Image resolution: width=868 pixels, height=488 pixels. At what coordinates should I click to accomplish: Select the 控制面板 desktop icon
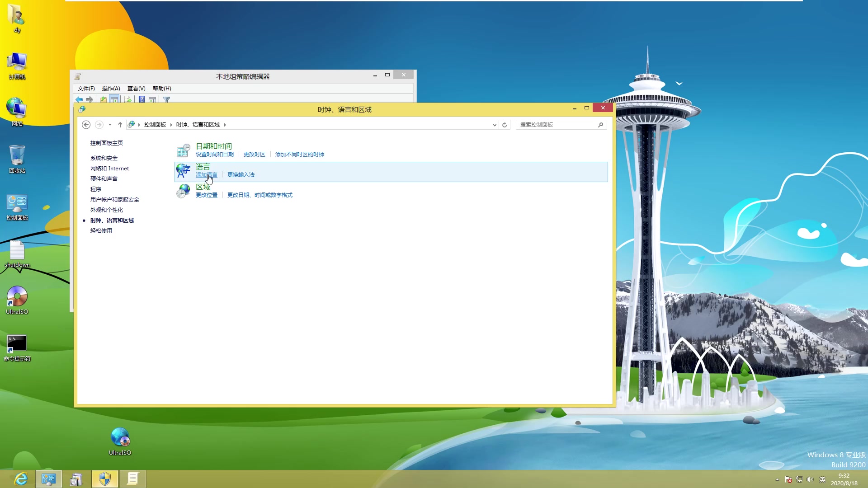click(17, 207)
